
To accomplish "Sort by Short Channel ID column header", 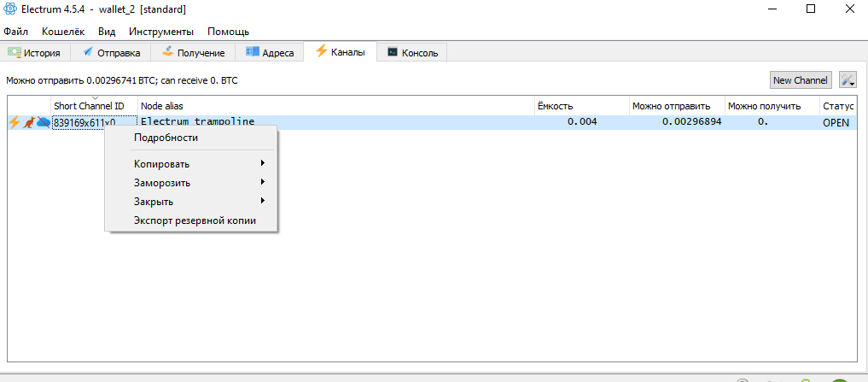I will tap(95, 105).
